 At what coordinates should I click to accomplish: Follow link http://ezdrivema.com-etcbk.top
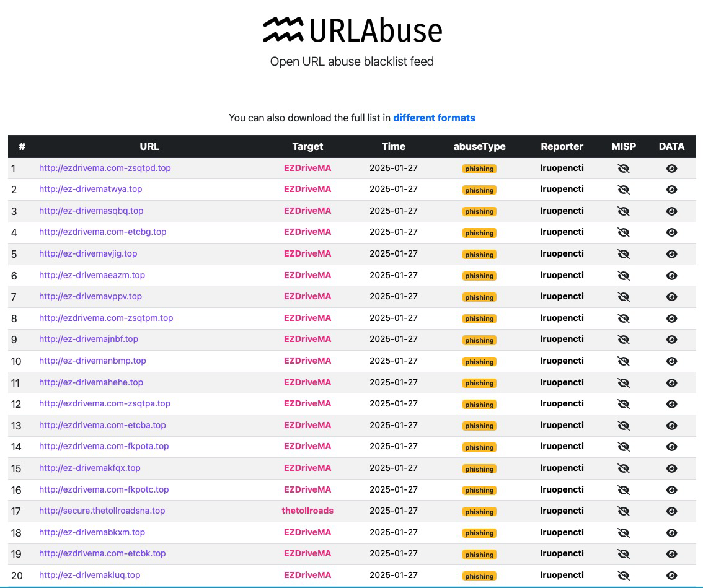[x=102, y=553]
